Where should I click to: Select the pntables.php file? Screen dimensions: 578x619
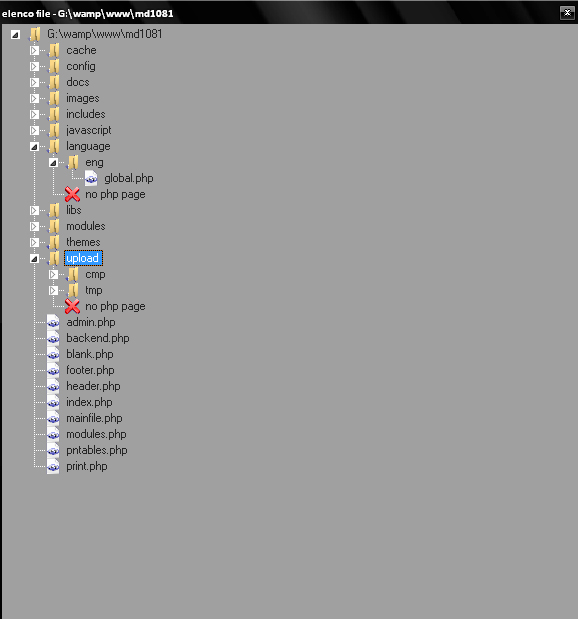click(97, 450)
